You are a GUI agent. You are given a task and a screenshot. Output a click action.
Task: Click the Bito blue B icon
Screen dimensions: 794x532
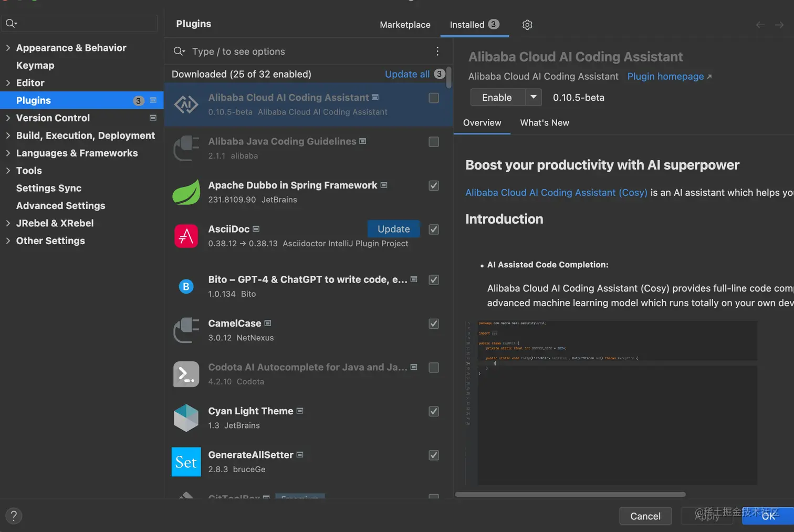pyautogui.click(x=186, y=287)
